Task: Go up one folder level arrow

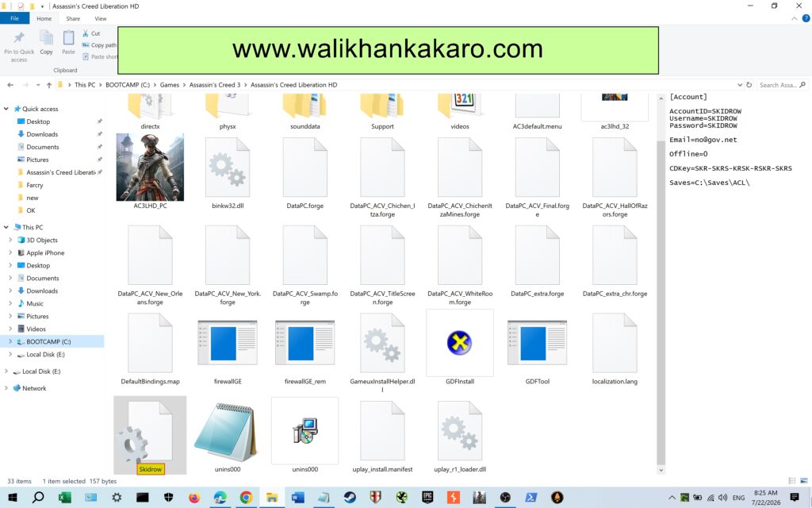Action: click(x=48, y=85)
